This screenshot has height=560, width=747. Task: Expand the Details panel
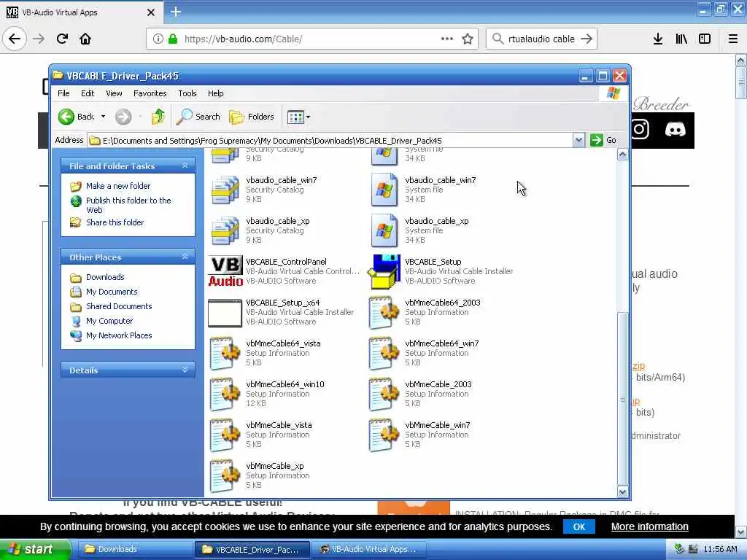point(185,370)
